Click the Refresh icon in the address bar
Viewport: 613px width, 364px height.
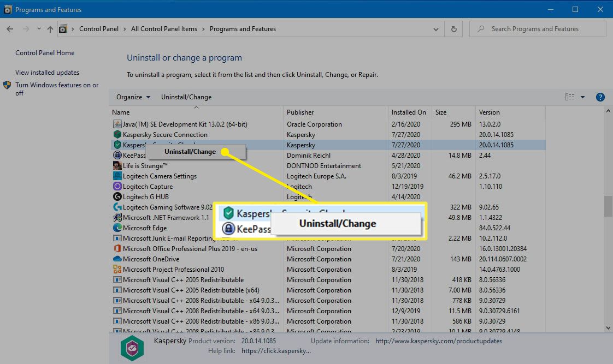click(453, 28)
